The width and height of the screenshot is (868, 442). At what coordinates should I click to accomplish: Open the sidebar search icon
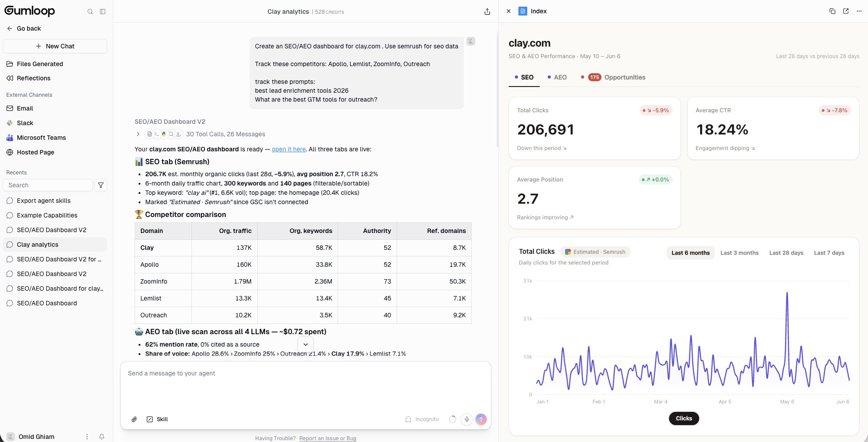(90, 12)
